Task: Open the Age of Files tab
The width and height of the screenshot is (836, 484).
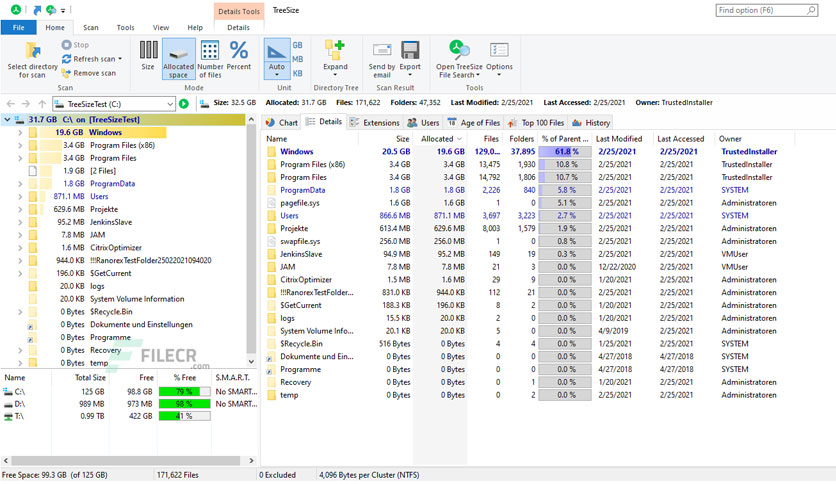Action: click(473, 123)
